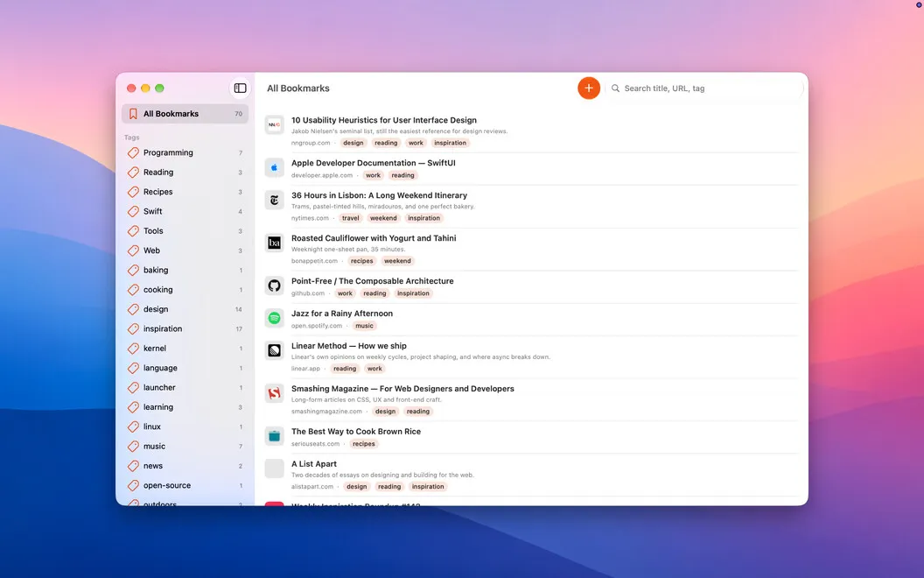The image size is (924, 578).
Task: Click the Bon Appetit favicon of Cauliflower bookmark
Action: click(x=274, y=243)
